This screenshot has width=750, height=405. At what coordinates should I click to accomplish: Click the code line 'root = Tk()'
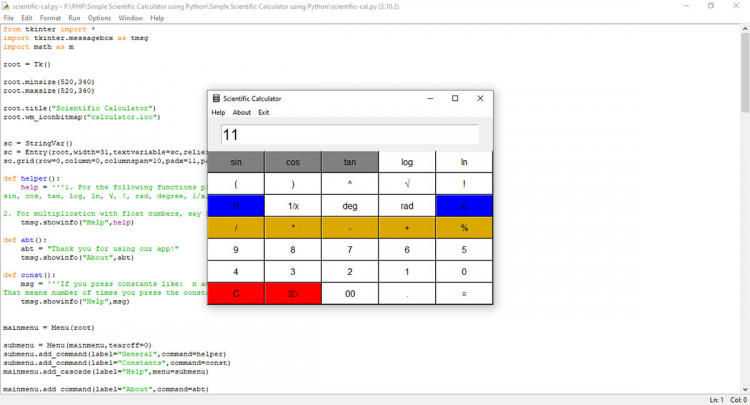coord(27,64)
